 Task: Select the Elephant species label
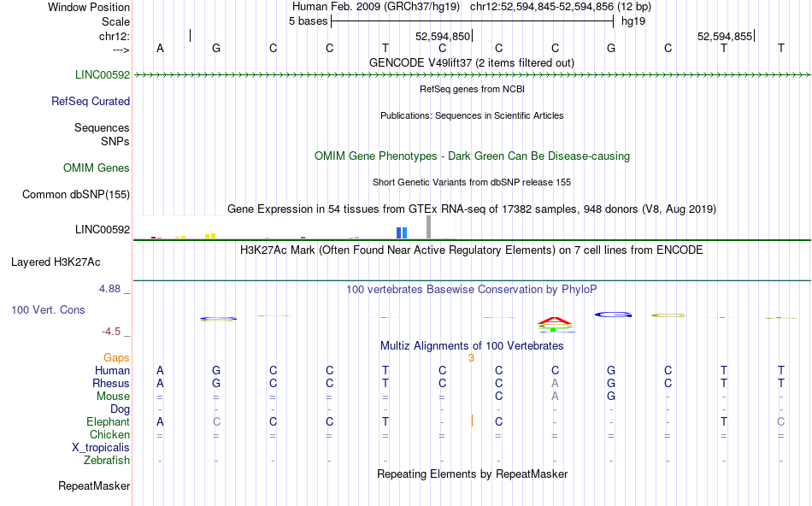(108, 421)
